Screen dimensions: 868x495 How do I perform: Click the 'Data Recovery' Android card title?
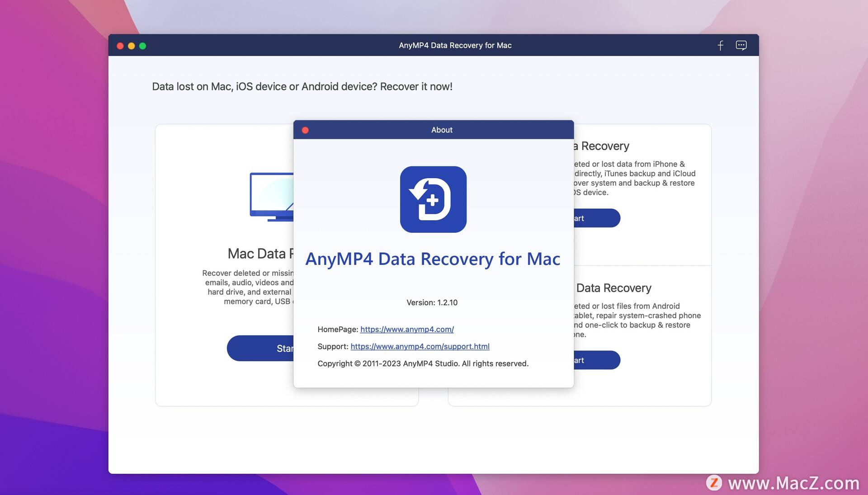[613, 288]
